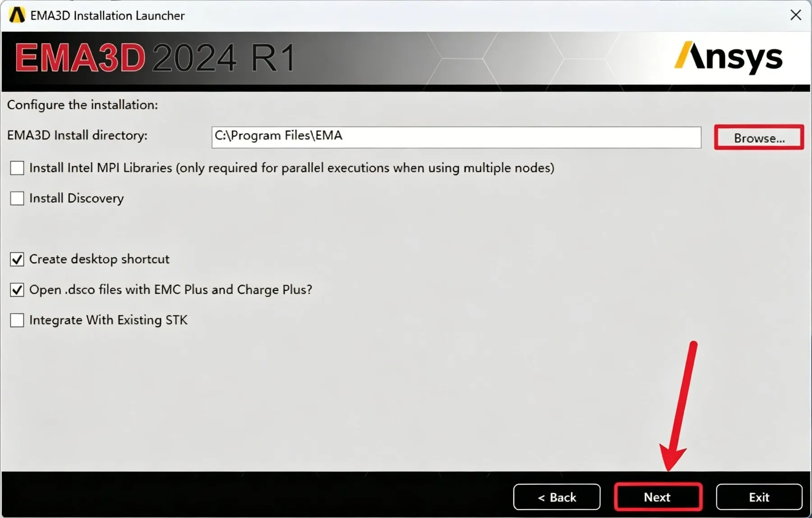
Task: Click the EMA3D 2024 R1 banner title
Action: (x=155, y=58)
